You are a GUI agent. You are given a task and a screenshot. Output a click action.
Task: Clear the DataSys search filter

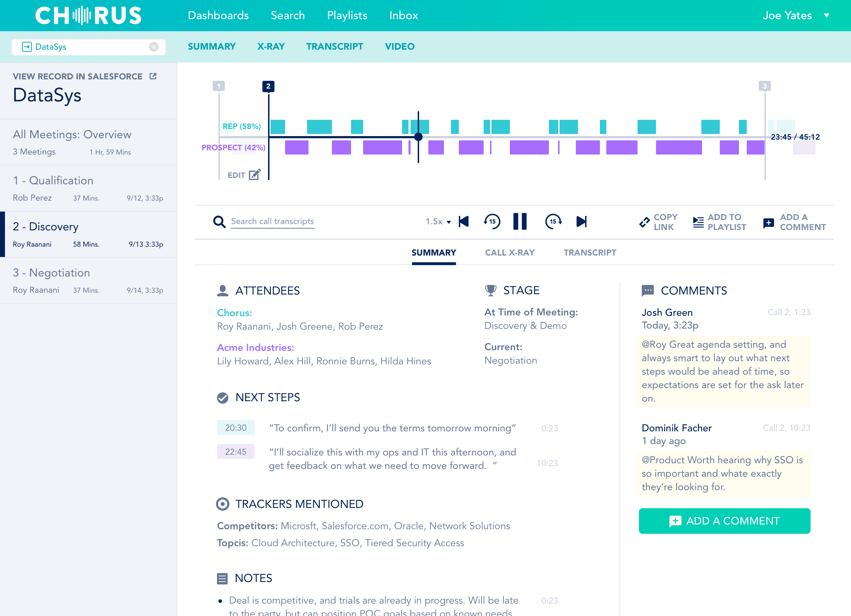(154, 47)
